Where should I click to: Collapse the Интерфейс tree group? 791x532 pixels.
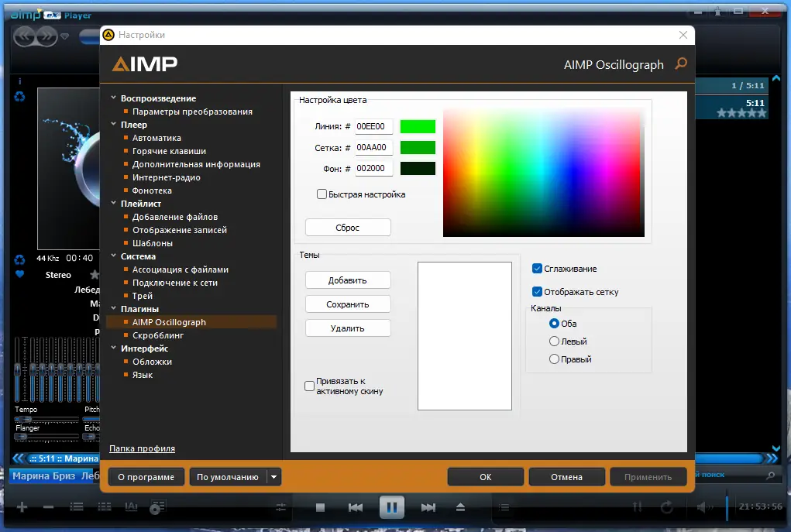pyautogui.click(x=114, y=348)
